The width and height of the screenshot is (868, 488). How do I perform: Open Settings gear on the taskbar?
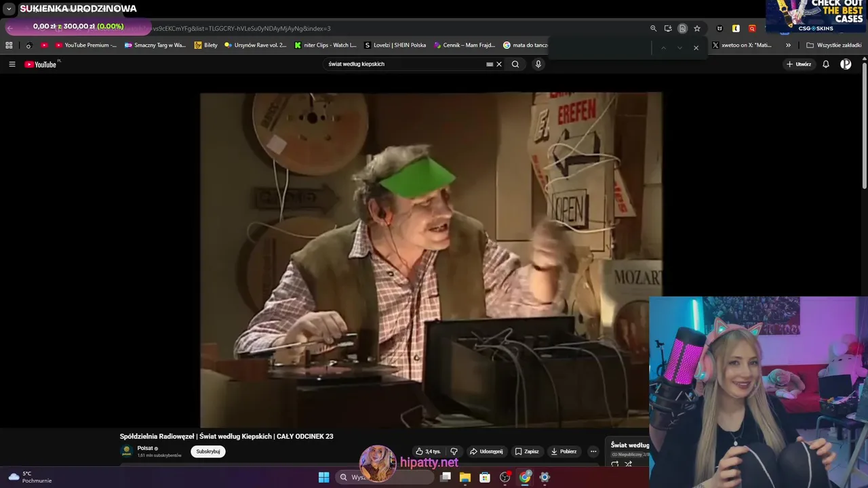[x=545, y=477]
